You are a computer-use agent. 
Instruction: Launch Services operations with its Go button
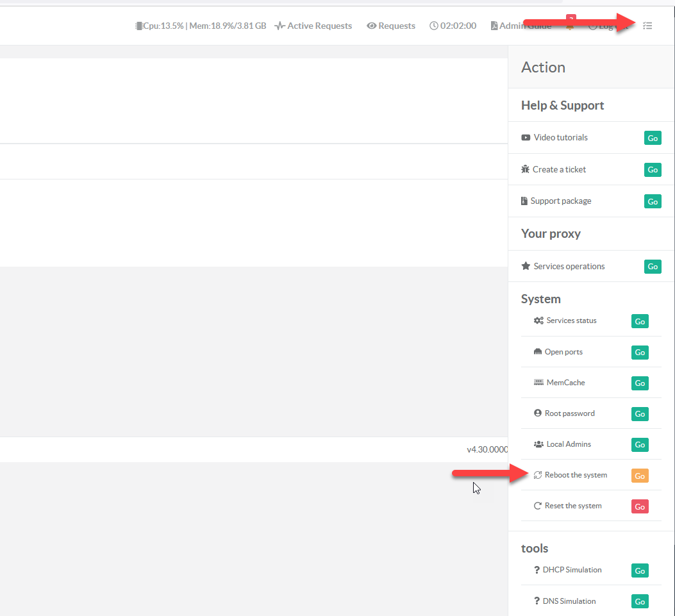pyautogui.click(x=653, y=267)
